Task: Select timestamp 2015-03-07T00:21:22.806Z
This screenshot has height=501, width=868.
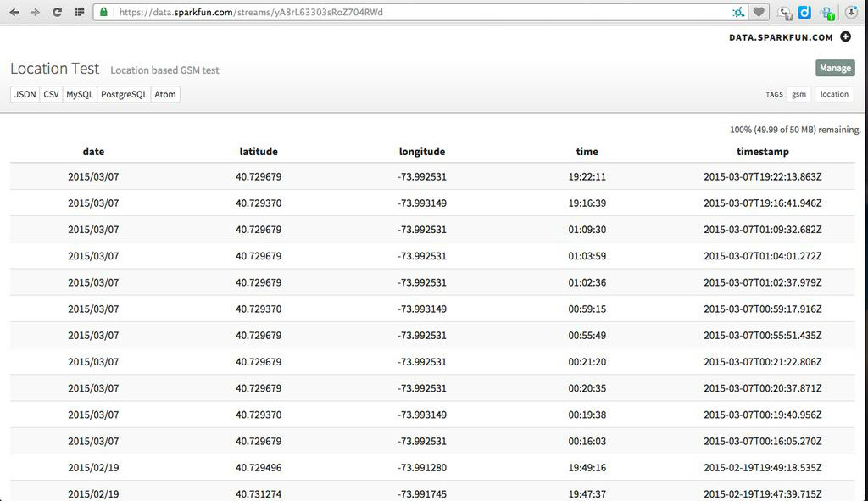Action: pos(762,361)
